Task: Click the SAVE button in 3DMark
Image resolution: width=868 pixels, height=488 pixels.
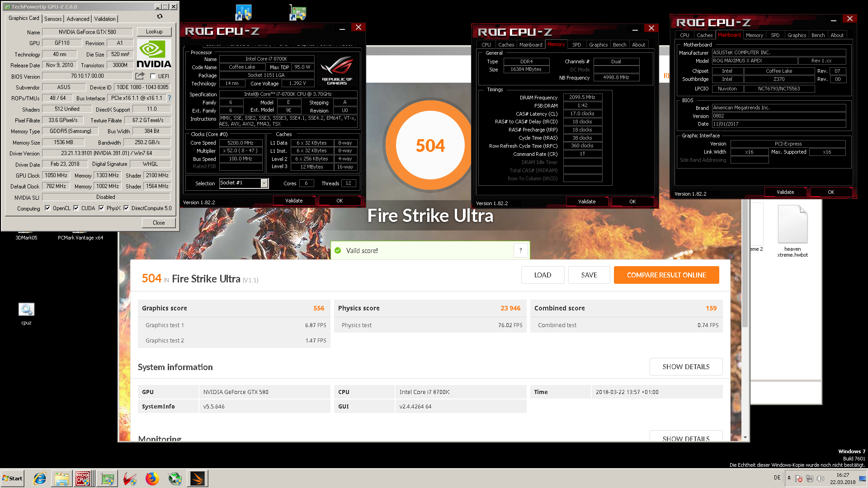Action: (589, 275)
